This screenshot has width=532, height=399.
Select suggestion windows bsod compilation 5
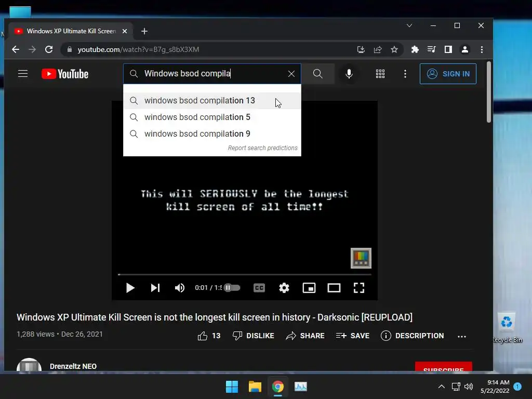click(x=212, y=117)
